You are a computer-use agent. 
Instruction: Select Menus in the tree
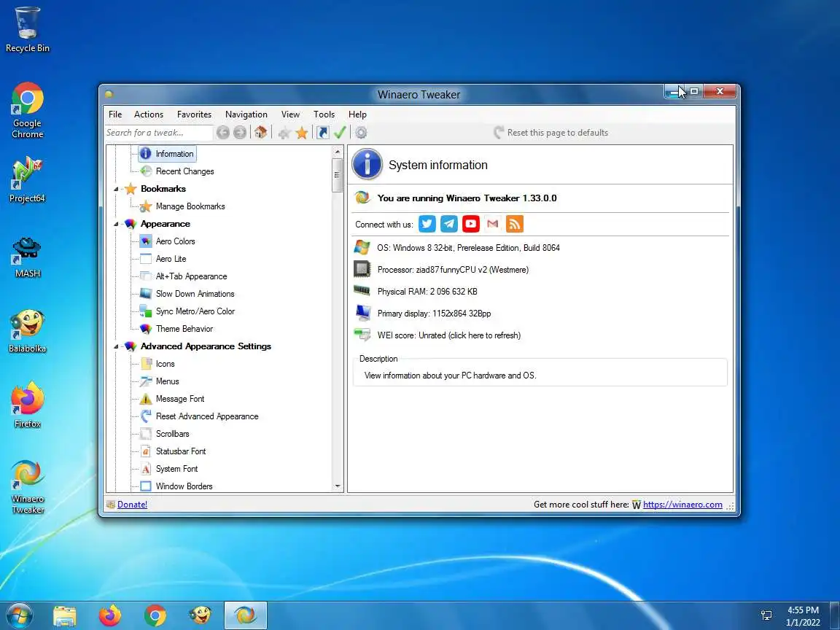tap(167, 381)
